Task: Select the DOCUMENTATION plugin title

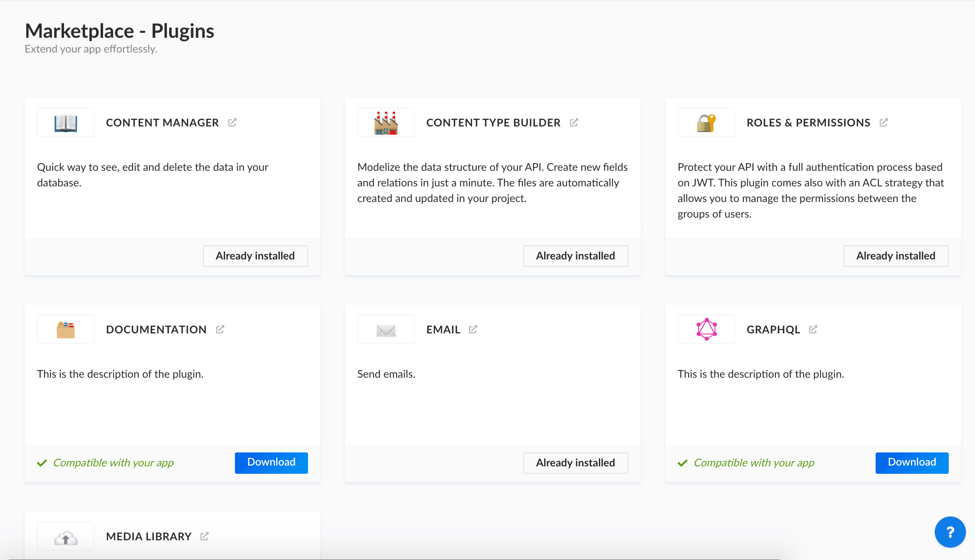Action: tap(156, 330)
